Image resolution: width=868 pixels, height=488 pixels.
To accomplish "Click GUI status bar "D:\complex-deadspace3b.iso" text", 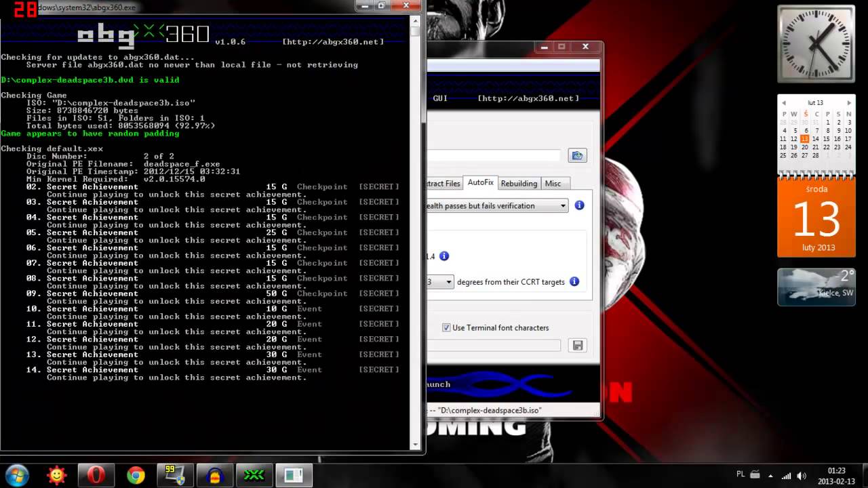I will click(x=490, y=410).
